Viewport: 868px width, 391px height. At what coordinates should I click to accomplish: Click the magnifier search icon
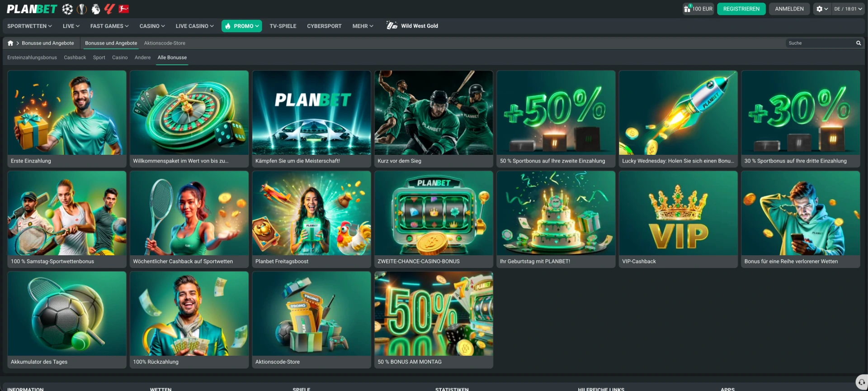[x=859, y=43]
